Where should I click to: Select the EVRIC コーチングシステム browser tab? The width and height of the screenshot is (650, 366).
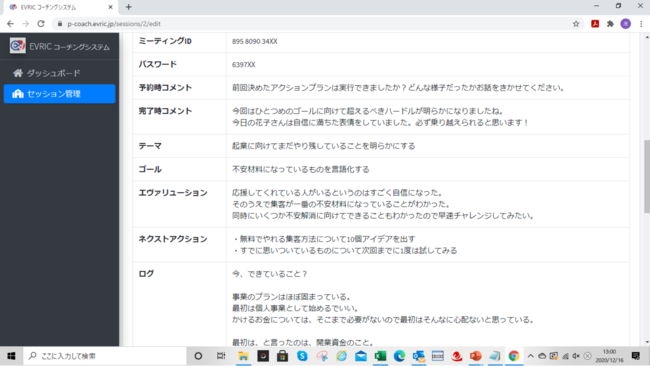pyautogui.click(x=60, y=7)
